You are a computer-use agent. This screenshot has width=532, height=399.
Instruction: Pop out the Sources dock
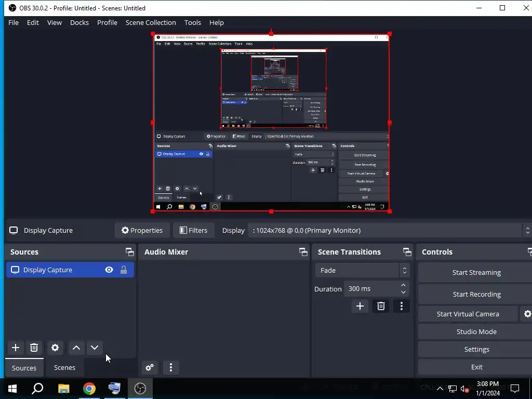point(129,252)
